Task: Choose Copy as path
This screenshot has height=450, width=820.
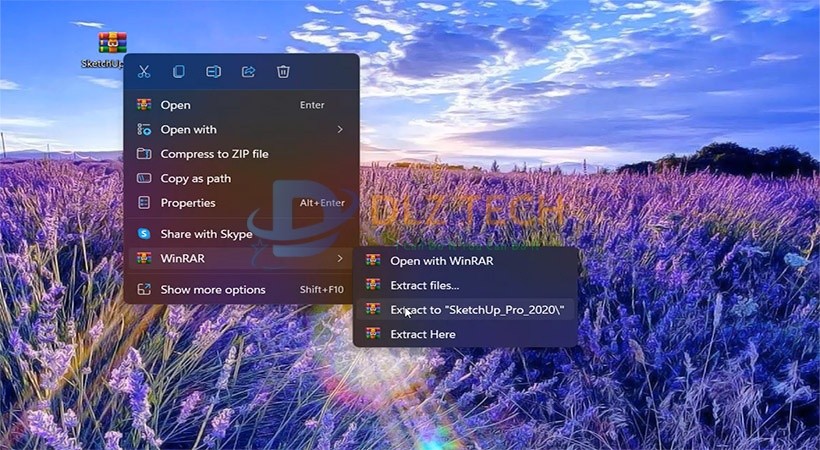Action: click(196, 178)
